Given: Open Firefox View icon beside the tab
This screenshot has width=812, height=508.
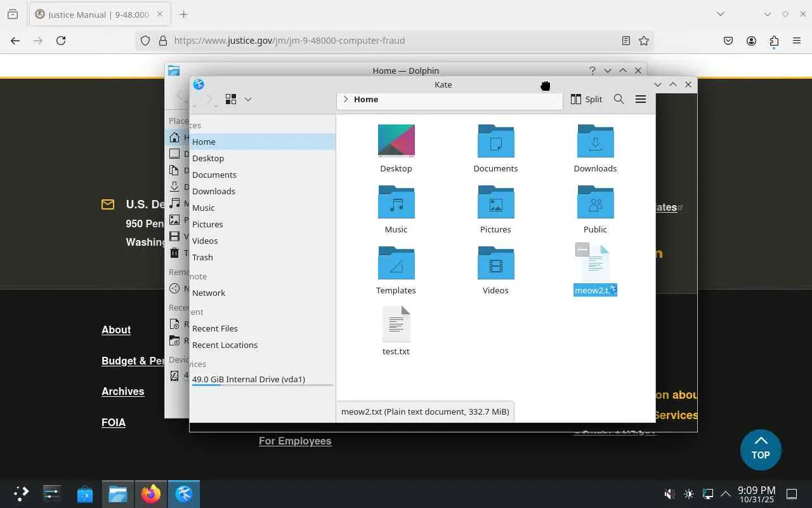Looking at the screenshot, I should click(x=13, y=14).
